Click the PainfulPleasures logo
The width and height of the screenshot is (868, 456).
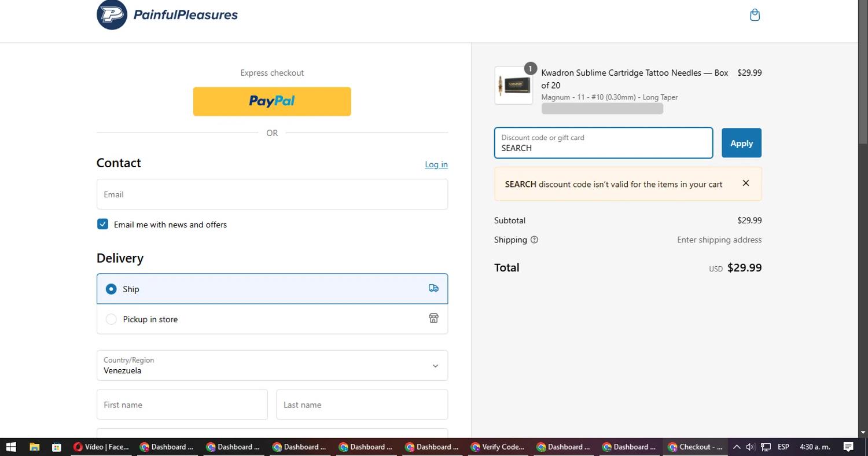tap(167, 15)
